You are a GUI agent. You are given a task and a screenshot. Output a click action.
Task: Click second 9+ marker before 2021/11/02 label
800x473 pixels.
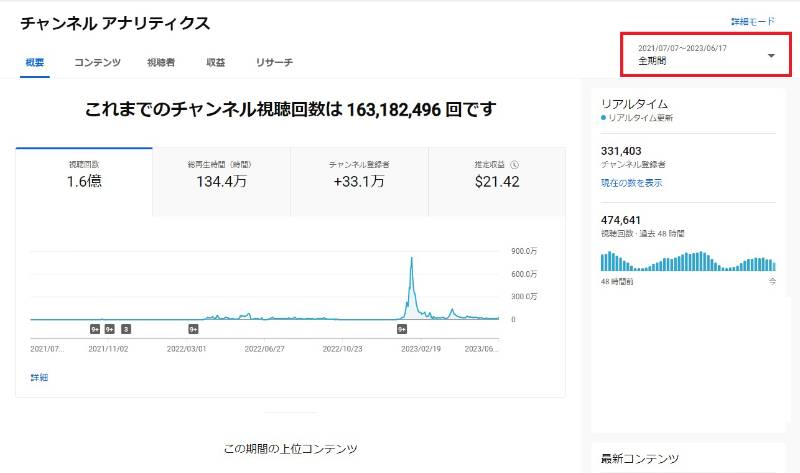[110, 329]
